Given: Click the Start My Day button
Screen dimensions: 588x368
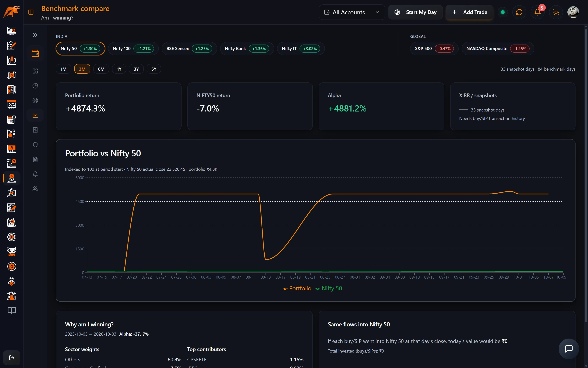Looking at the screenshot, I should 415,12.
